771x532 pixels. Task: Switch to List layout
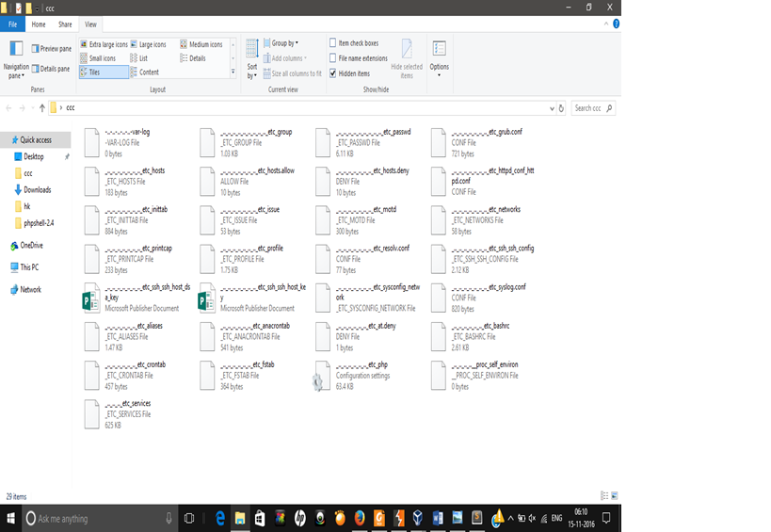point(138,58)
